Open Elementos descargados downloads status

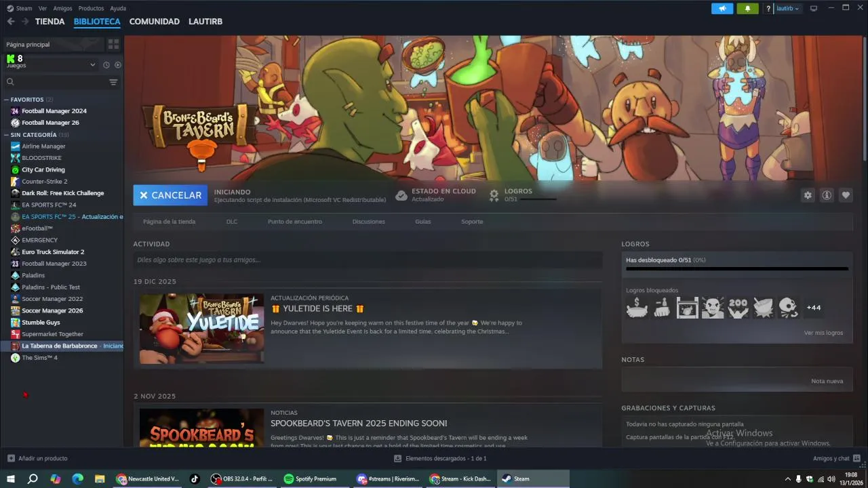(440, 458)
